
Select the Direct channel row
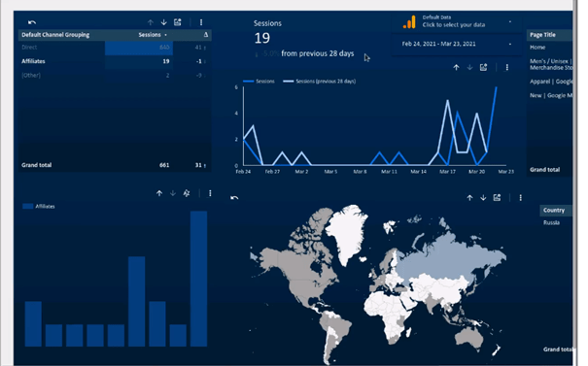[x=115, y=48]
